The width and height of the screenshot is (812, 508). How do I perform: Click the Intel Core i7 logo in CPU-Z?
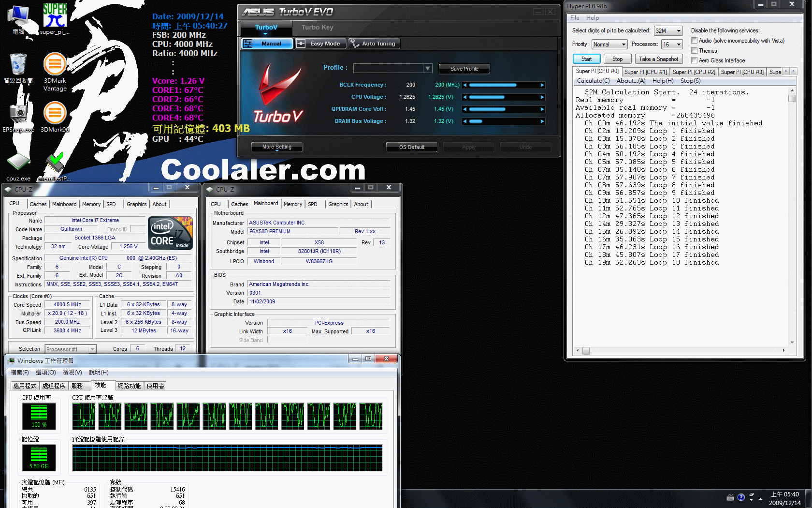coord(171,233)
